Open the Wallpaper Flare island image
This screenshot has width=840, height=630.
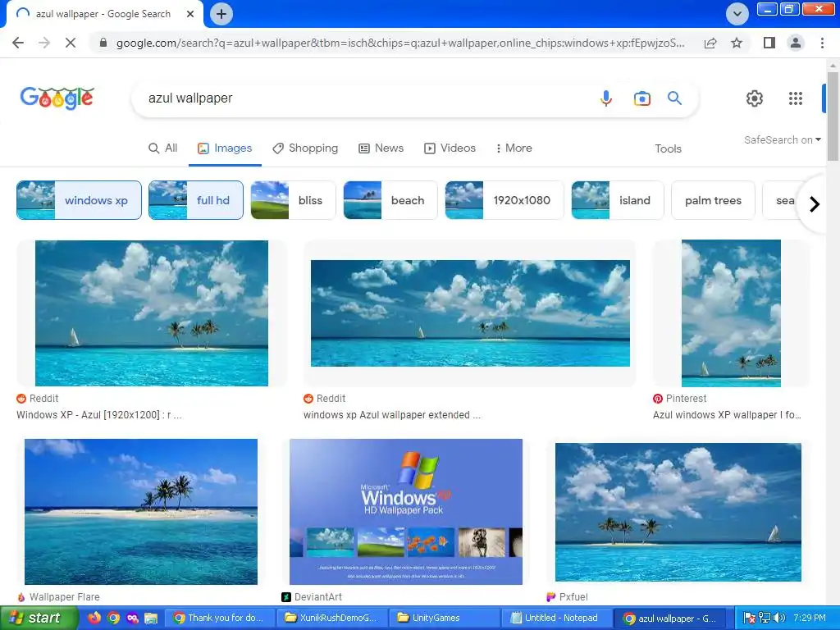click(x=141, y=512)
